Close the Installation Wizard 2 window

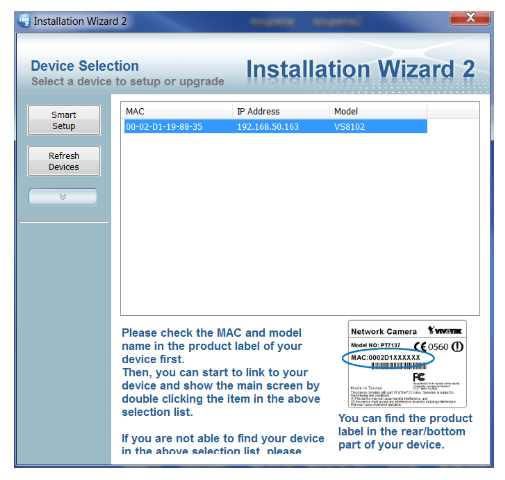470,18
